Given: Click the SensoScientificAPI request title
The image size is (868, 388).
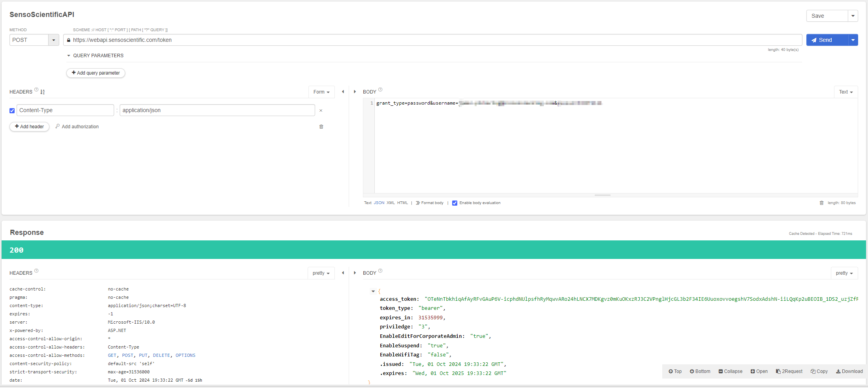Looking at the screenshot, I should coord(42,15).
